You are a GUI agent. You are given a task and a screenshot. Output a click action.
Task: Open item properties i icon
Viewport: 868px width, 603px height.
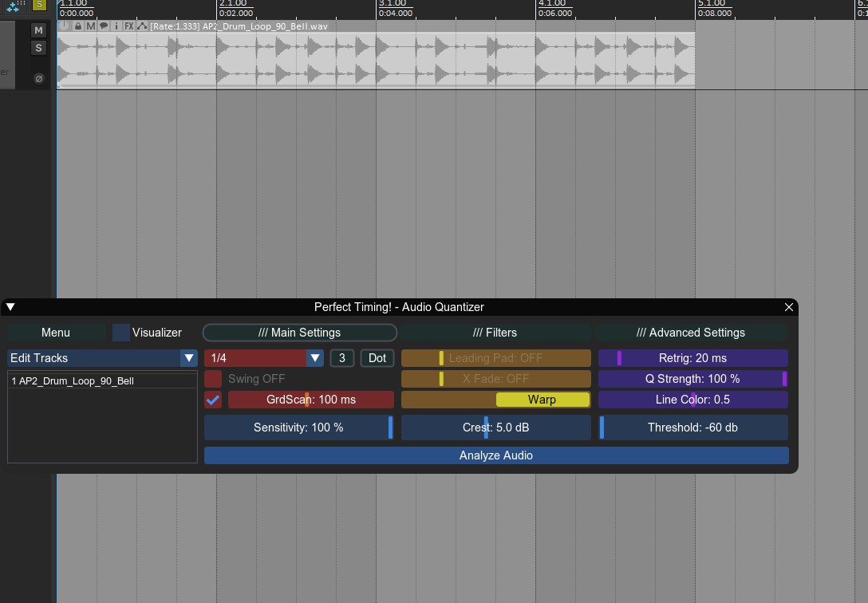click(116, 26)
